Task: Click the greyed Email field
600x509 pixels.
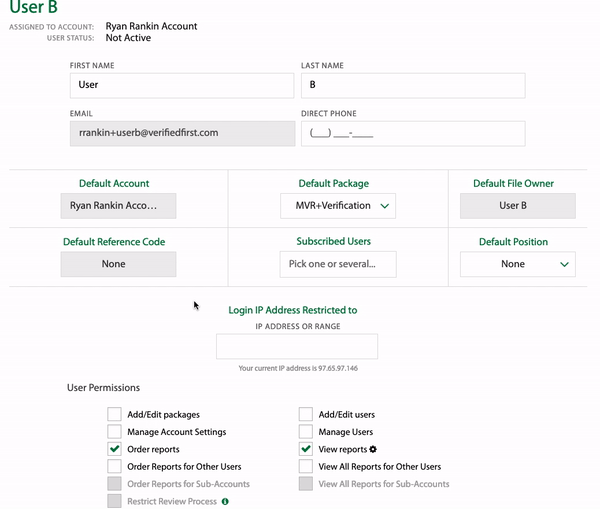Action: click(x=183, y=134)
